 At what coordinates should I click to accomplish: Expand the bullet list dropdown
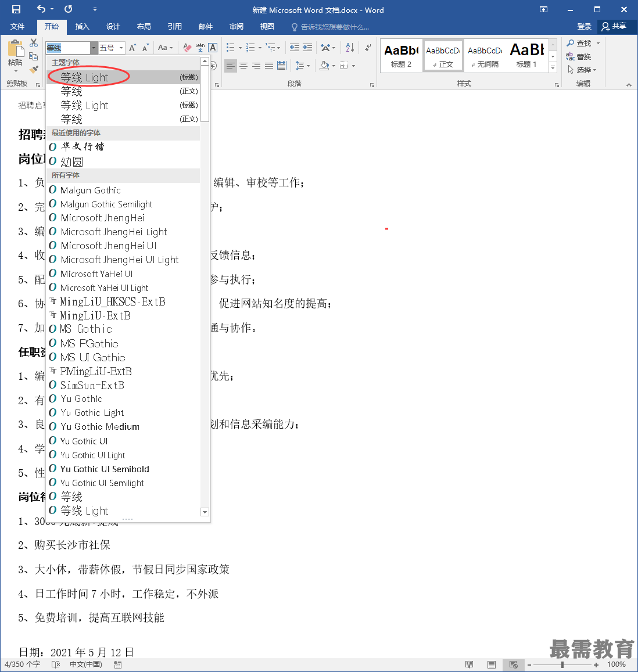(x=240, y=48)
